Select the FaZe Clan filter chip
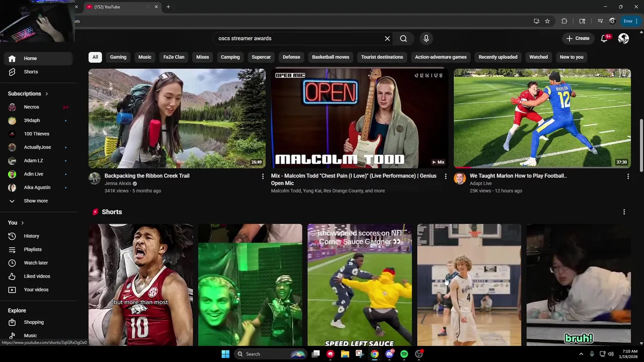This screenshot has width=644, height=362. 174,57
